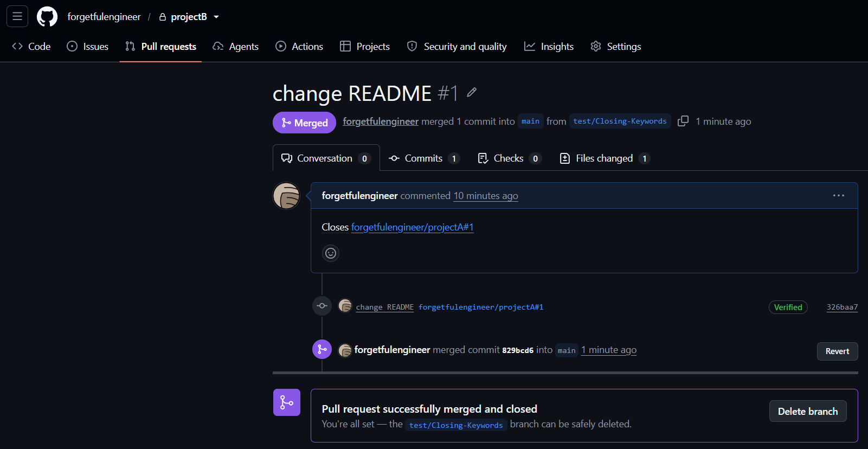This screenshot has height=449, width=868.
Task: Switch to the Code tab
Action: [31, 47]
